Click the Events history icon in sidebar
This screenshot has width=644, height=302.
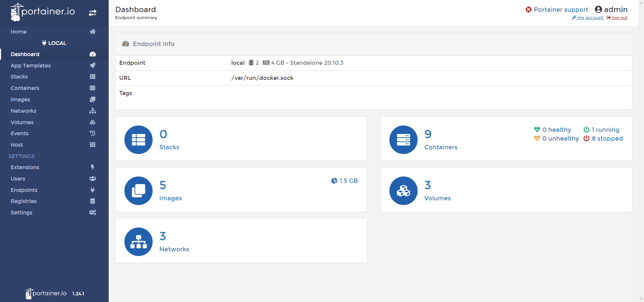click(x=93, y=134)
